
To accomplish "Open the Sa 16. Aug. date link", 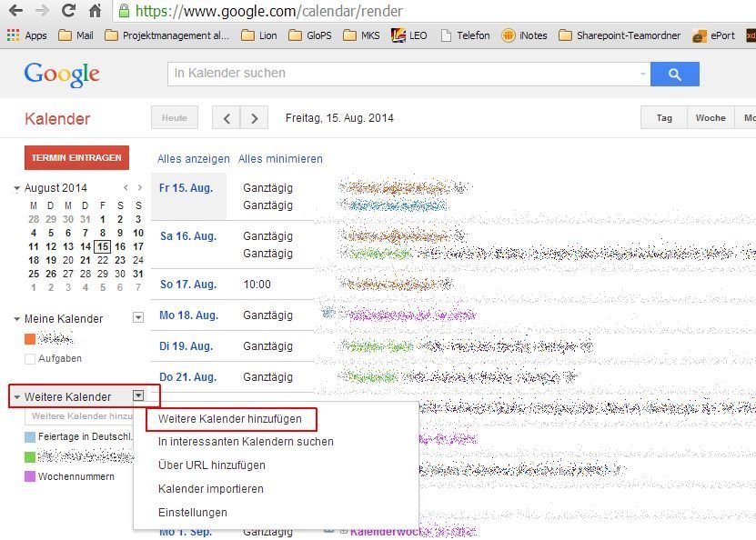I will click(x=188, y=236).
